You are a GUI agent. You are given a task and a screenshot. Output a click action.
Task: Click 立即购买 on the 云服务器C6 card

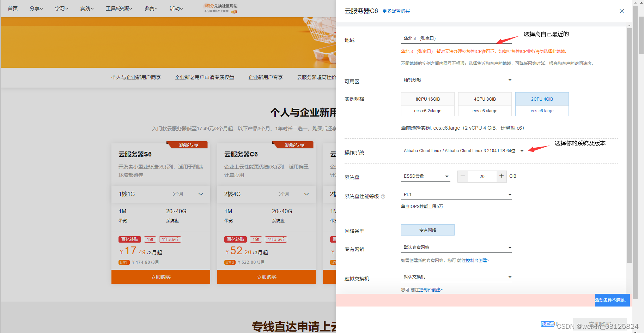pyautogui.click(x=267, y=277)
